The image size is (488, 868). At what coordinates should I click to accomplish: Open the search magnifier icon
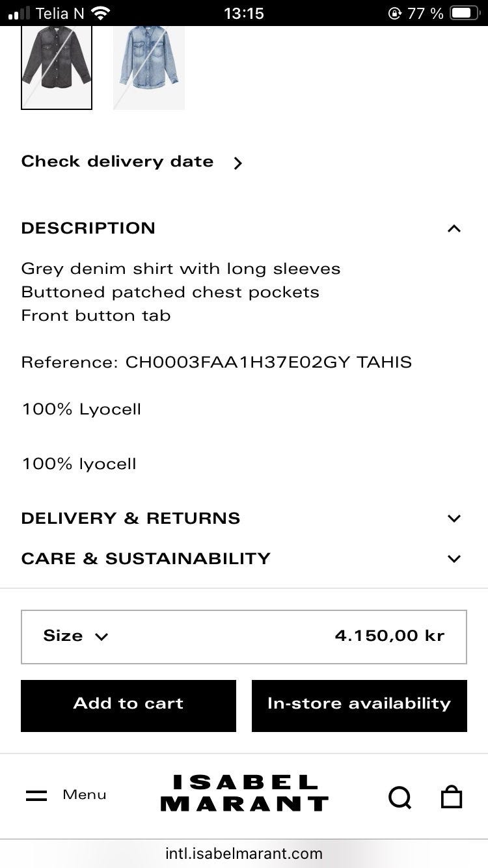[400, 796]
